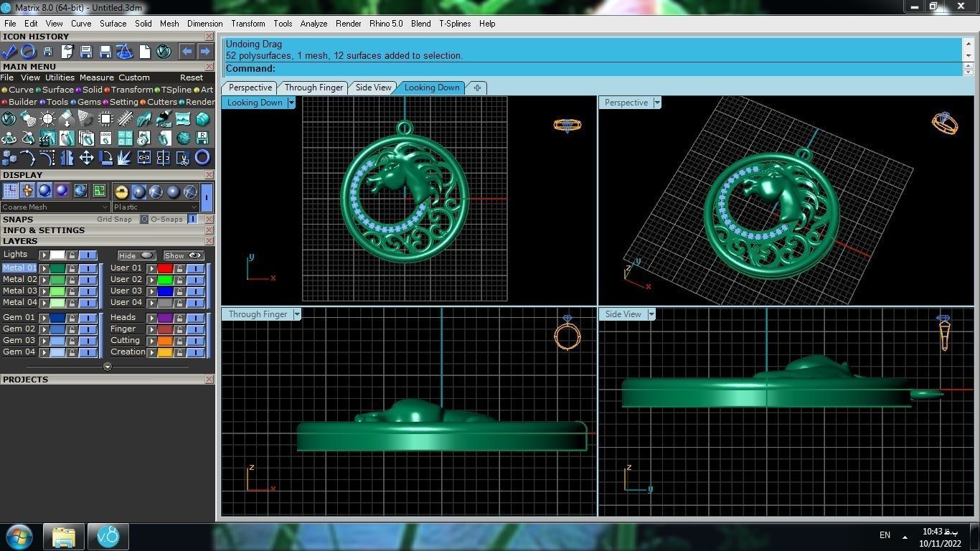Click the Metal 01 green color swatch

click(x=57, y=268)
